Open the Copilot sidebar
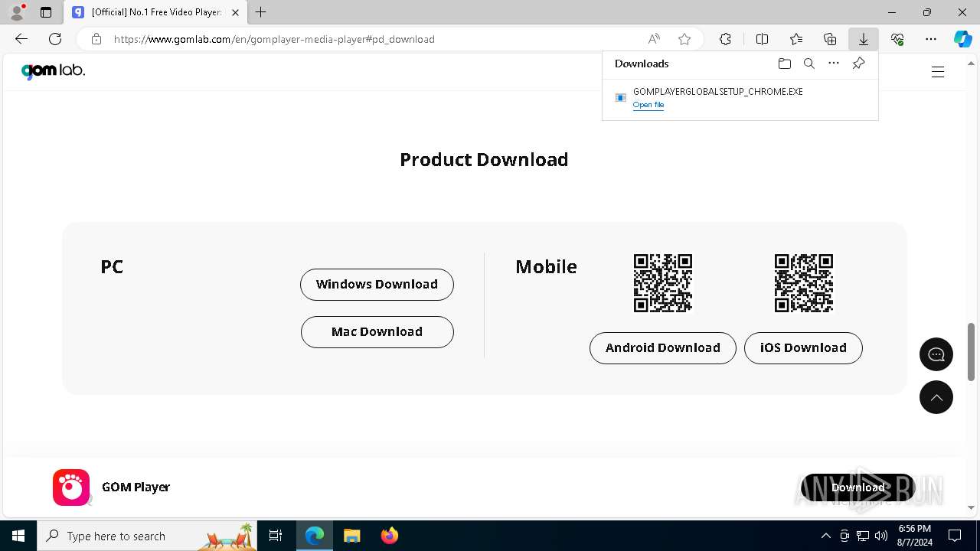980x551 pixels. pyautogui.click(x=962, y=39)
